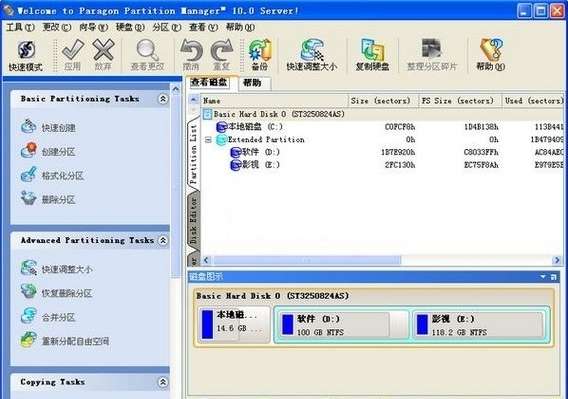Click the 复制硬盘 copy disk icon

coord(372,55)
